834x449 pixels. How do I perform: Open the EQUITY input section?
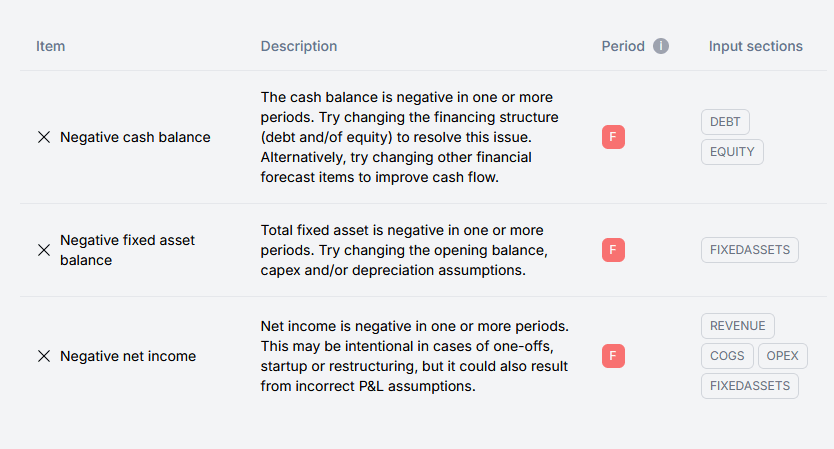pyautogui.click(x=732, y=152)
